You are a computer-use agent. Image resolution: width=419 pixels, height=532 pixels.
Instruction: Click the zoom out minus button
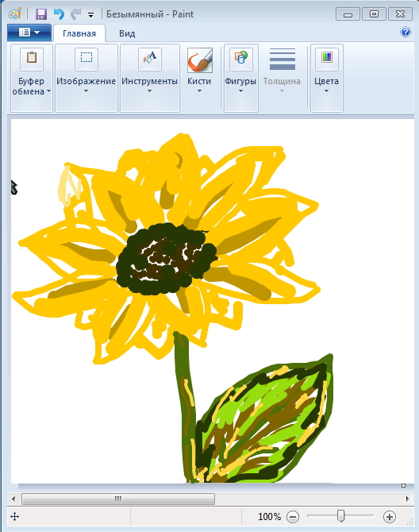293,517
